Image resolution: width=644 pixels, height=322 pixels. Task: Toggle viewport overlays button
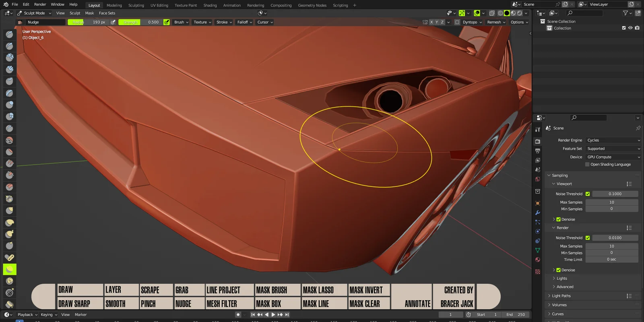477,13
